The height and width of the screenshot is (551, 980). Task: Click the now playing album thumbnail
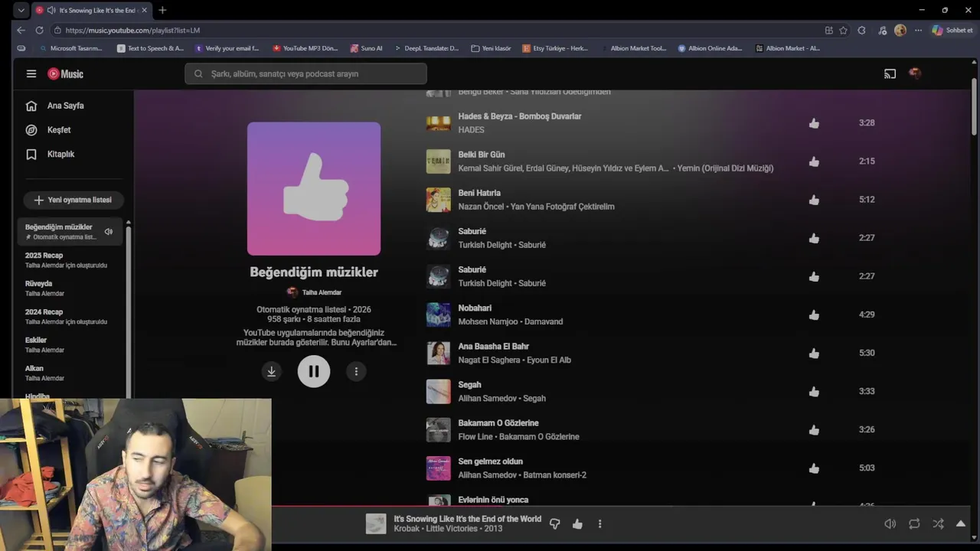(376, 523)
